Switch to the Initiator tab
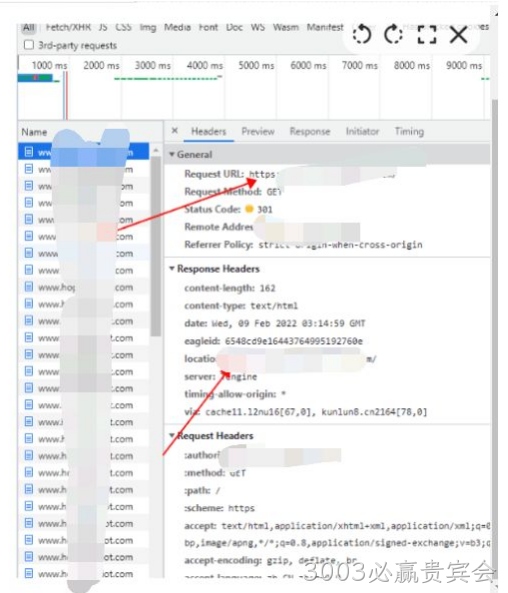508x593 pixels. (x=362, y=132)
